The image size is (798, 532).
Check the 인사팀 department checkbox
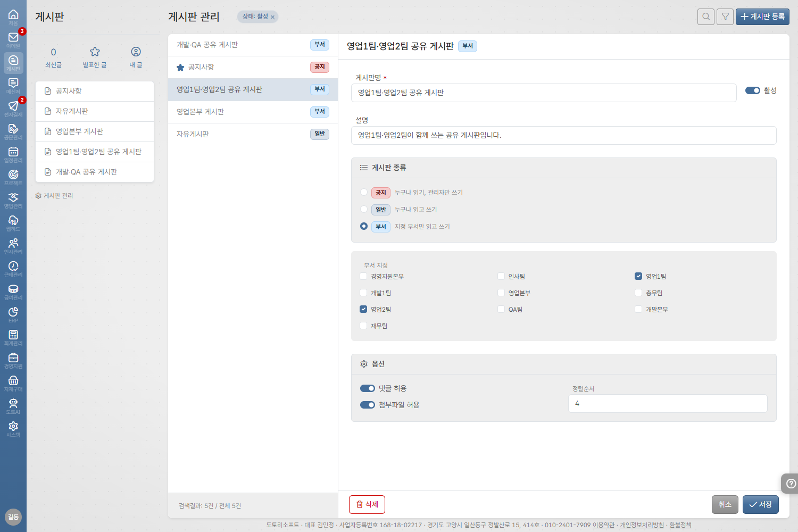501,276
